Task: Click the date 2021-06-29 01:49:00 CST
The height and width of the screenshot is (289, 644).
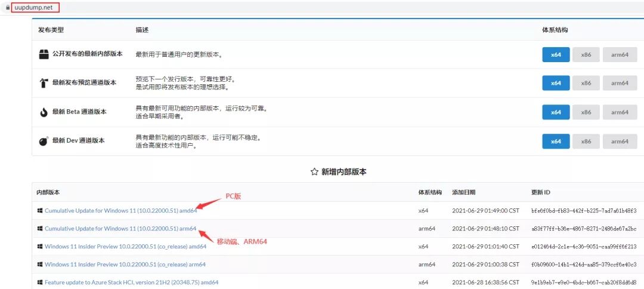Action: coord(485,211)
